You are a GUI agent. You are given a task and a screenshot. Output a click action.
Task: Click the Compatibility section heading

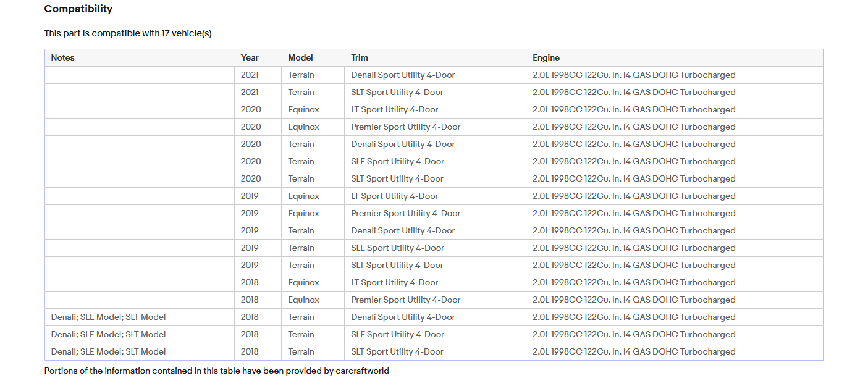pos(78,9)
